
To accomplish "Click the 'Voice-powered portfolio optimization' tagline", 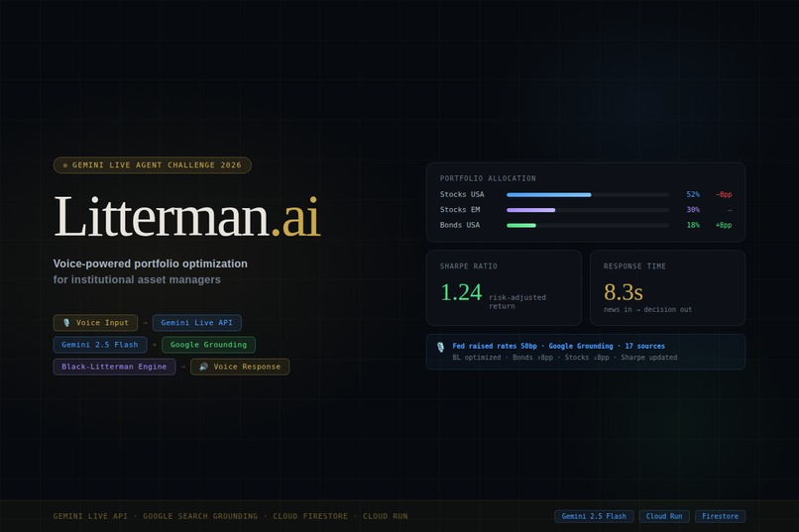I will point(151,264).
